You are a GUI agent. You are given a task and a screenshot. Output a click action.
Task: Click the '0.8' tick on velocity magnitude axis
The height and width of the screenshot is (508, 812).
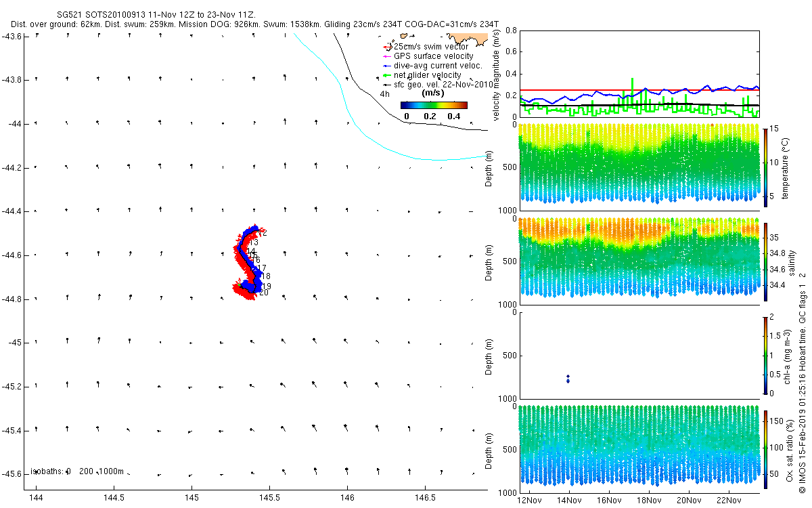pyautogui.click(x=511, y=31)
